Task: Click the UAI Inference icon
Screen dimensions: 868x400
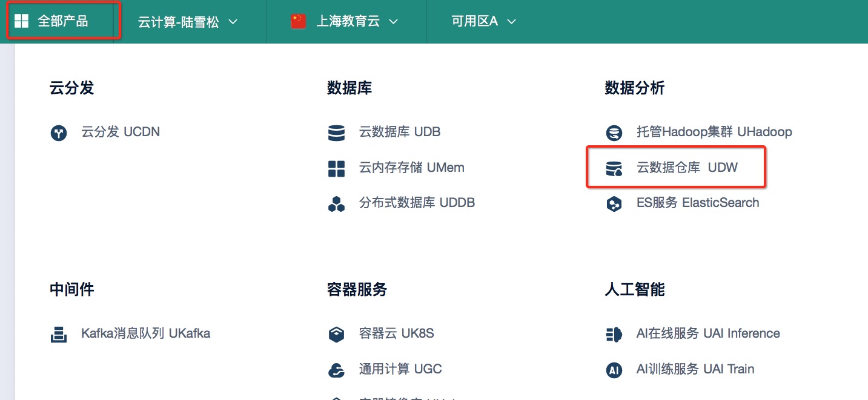Action: [x=614, y=334]
